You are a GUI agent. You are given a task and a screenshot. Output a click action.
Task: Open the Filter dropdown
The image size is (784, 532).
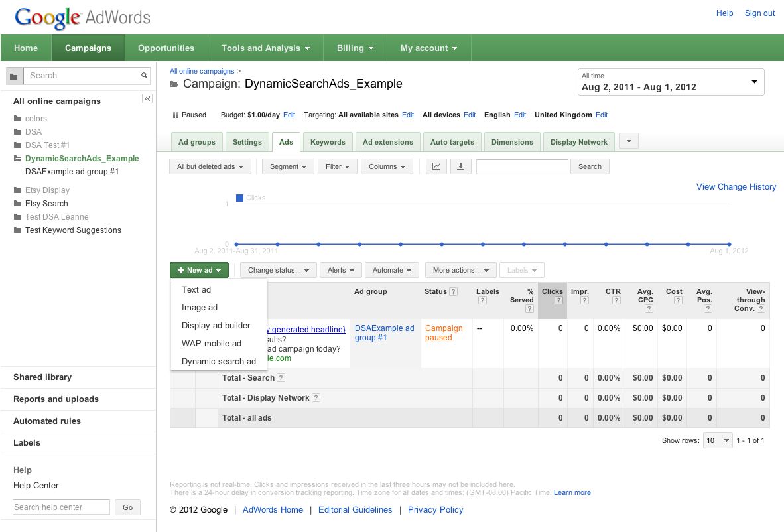coord(338,166)
